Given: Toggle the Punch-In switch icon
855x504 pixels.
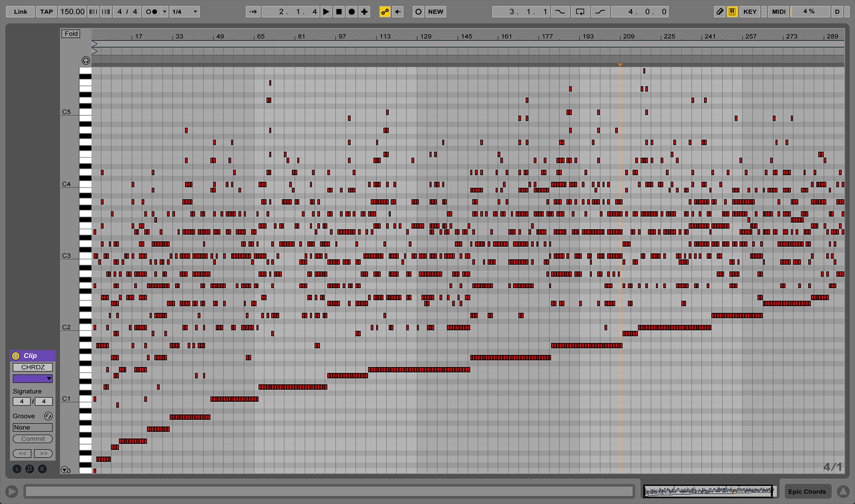Looking at the screenshot, I should [x=560, y=12].
